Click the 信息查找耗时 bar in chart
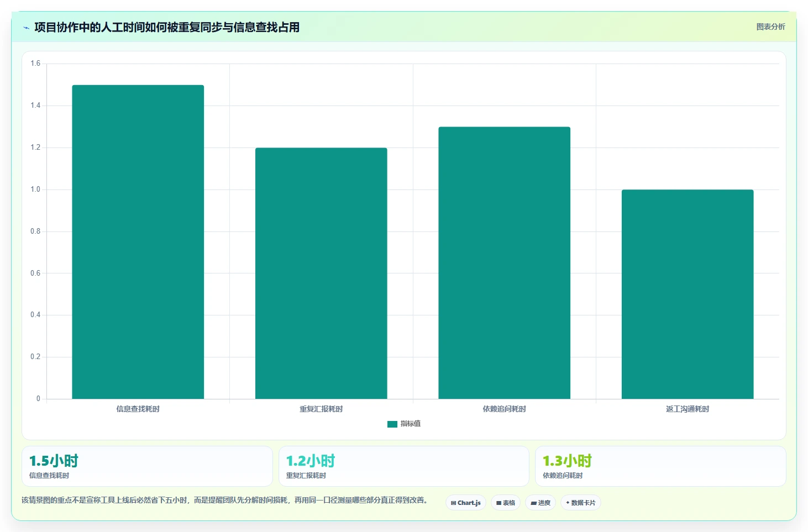 pos(138,242)
